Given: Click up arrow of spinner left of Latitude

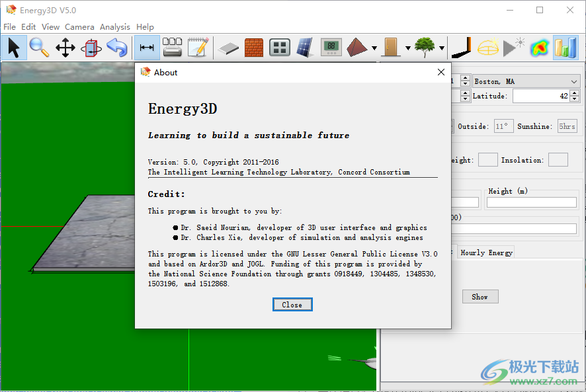Looking at the screenshot, I should [x=465, y=93].
